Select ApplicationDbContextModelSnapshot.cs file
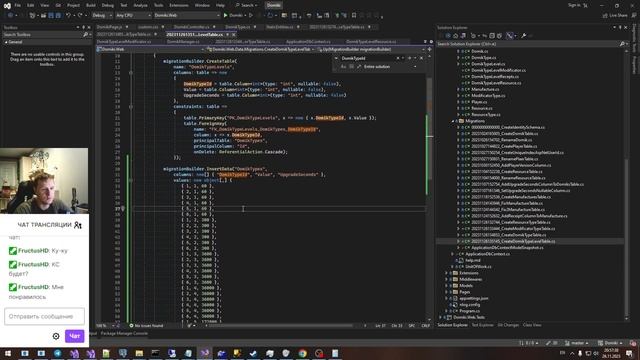 pyautogui.click(x=507, y=248)
